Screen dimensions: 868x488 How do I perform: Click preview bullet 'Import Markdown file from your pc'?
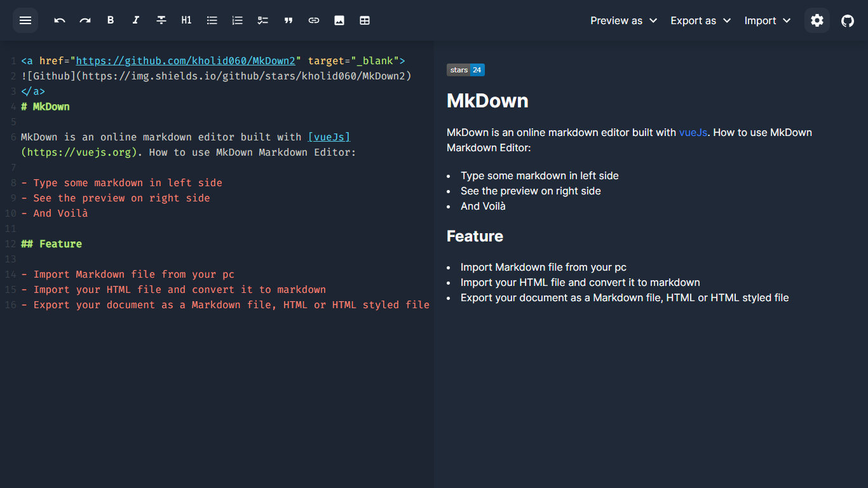543,267
